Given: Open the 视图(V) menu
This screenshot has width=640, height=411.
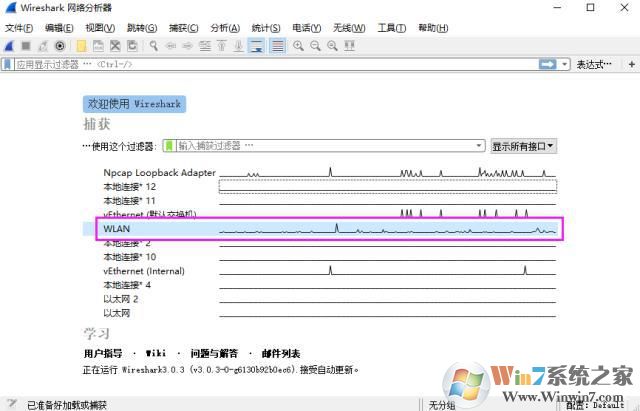Looking at the screenshot, I should click(100, 28).
